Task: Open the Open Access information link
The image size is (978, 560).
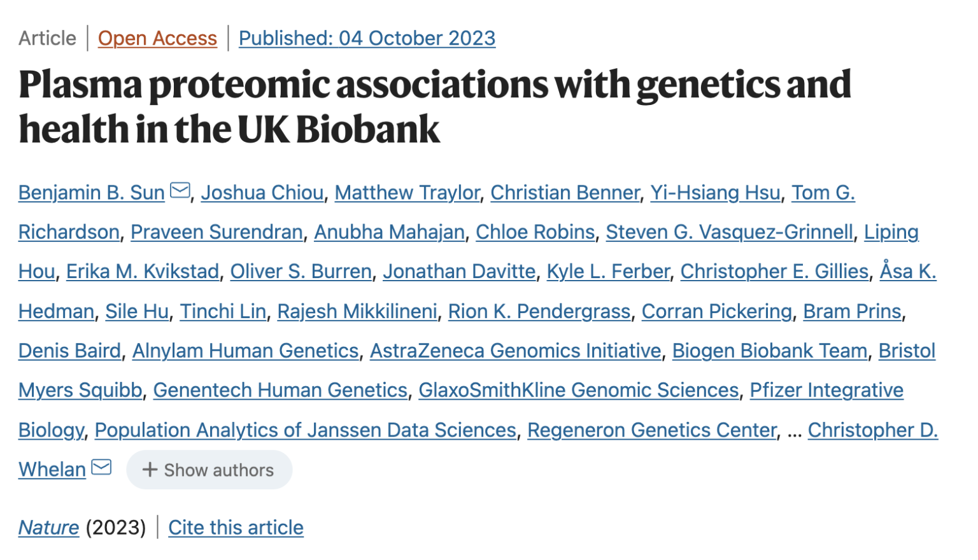Action: [x=157, y=38]
